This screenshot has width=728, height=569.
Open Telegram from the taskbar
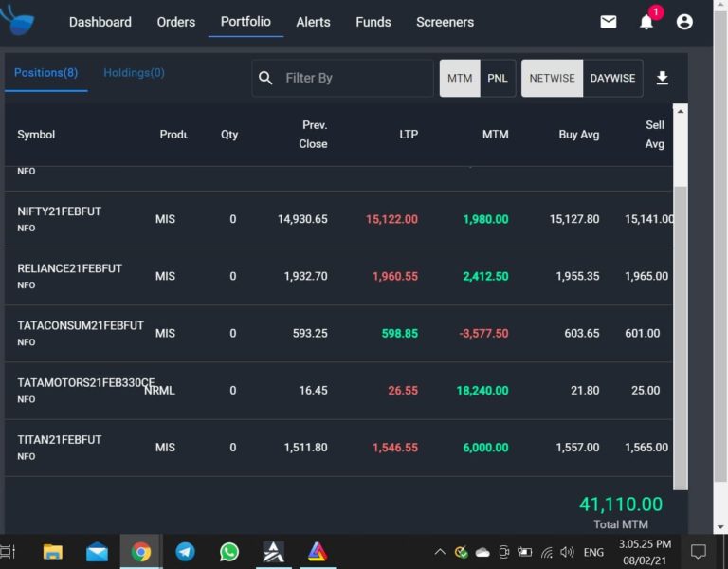[185, 552]
